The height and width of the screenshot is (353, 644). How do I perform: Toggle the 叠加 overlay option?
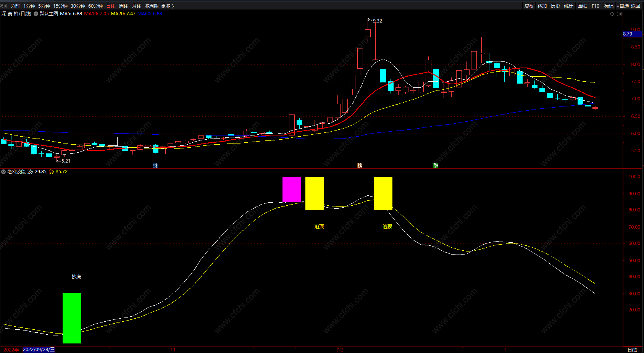pyautogui.click(x=542, y=6)
